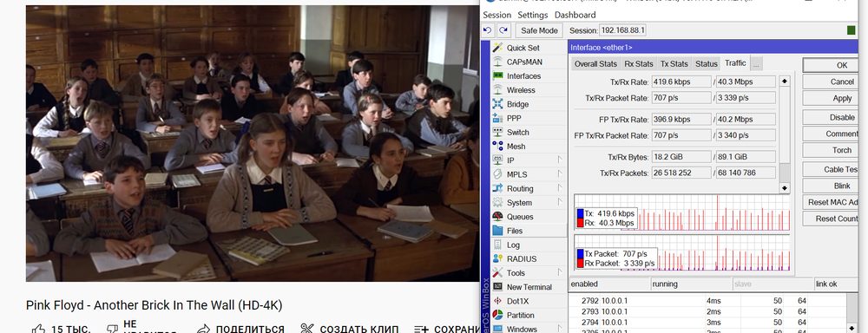Expand the Tools submenu arrow
This screenshot has width=868, height=333.
click(560, 272)
